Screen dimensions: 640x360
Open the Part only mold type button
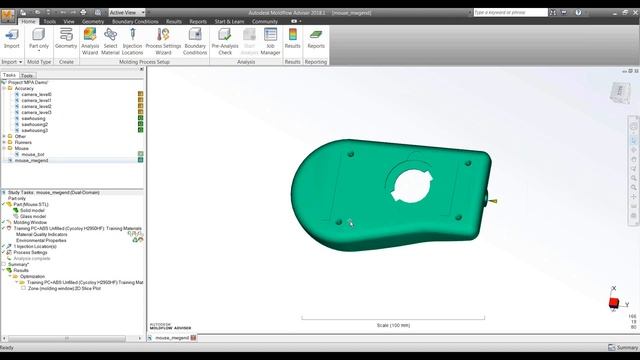coord(39,39)
